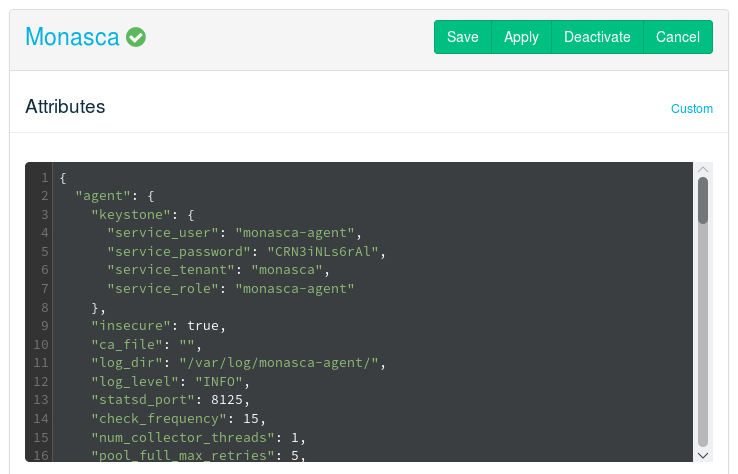Image resolution: width=738 pixels, height=474 pixels.
Task: Place cursor on the service_password value
Action: [324, 251]
